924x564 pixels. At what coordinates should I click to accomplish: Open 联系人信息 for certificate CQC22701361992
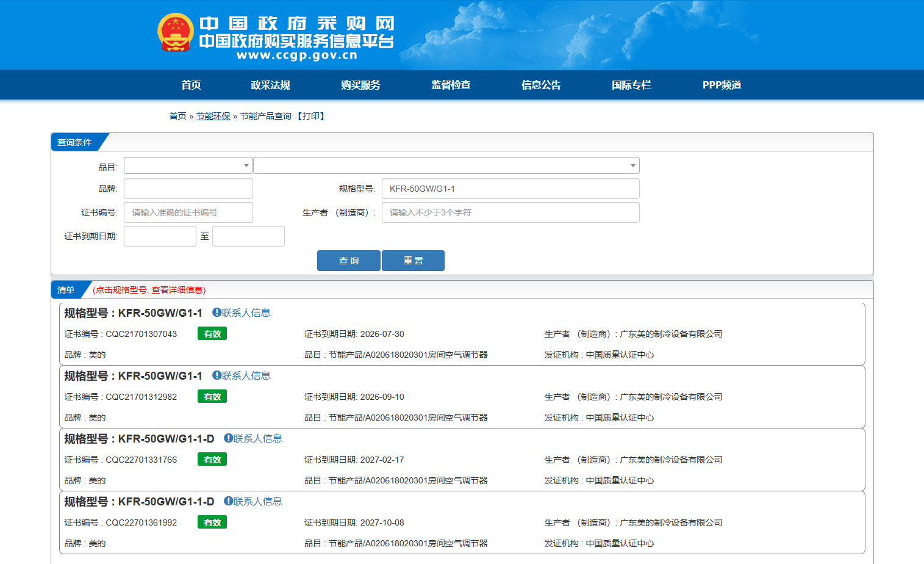(253, 501)
